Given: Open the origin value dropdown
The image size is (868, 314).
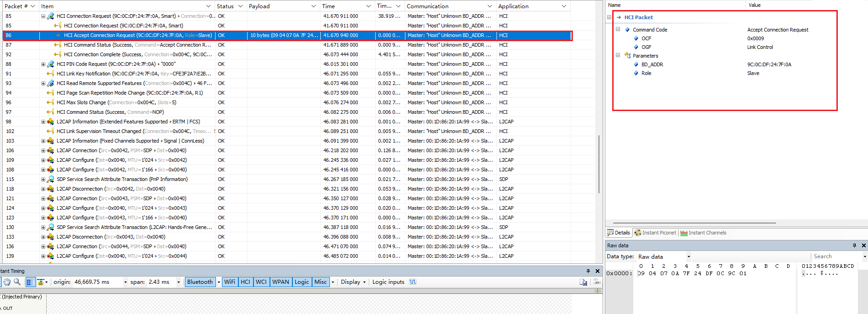Looking at the screenshot, I should pyautogui.click(x=125, y=282).
